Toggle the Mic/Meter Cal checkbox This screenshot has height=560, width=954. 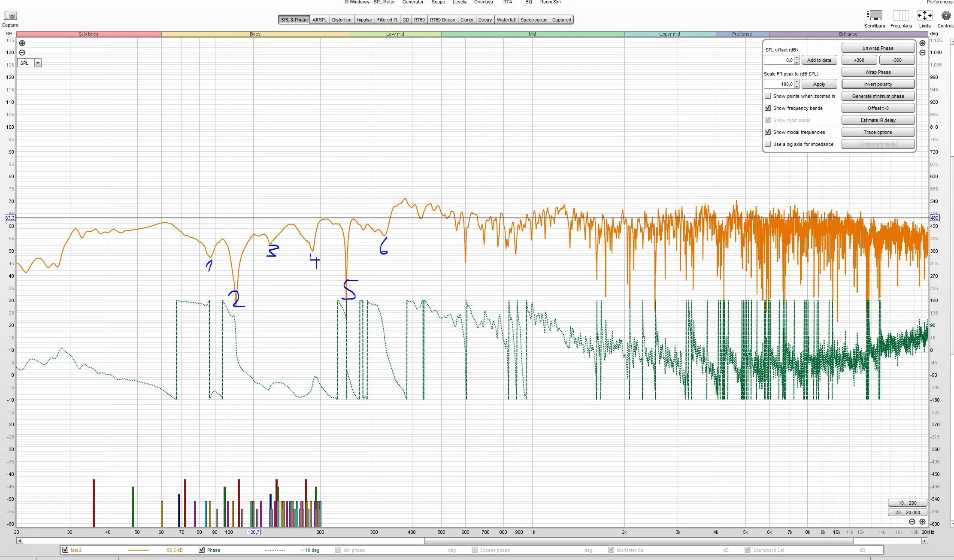point(611,550)
